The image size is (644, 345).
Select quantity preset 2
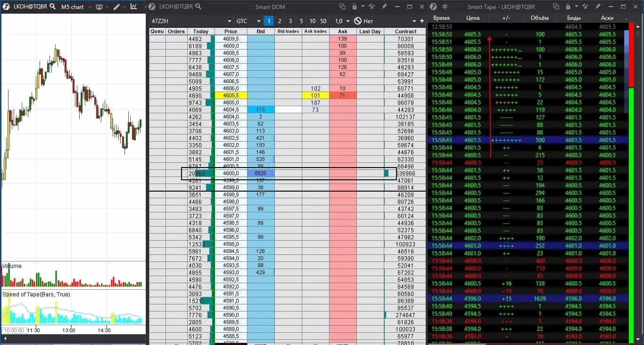pos(280,21)
